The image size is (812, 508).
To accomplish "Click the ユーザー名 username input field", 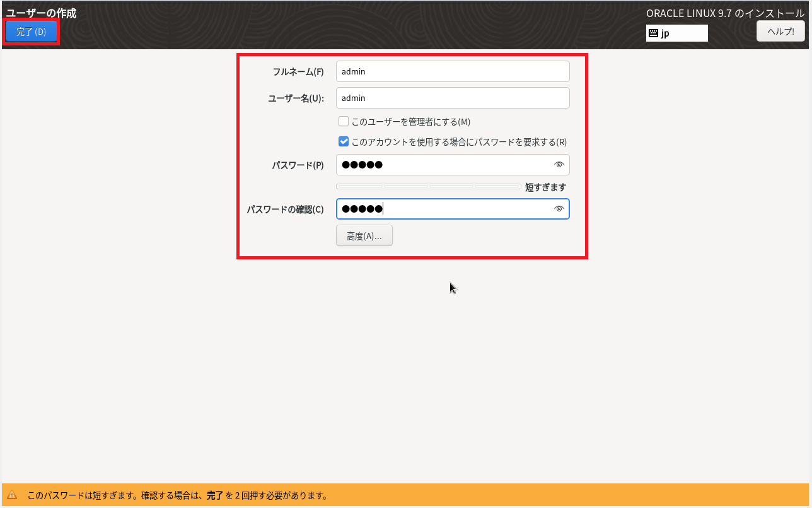I will click(452, 98).
